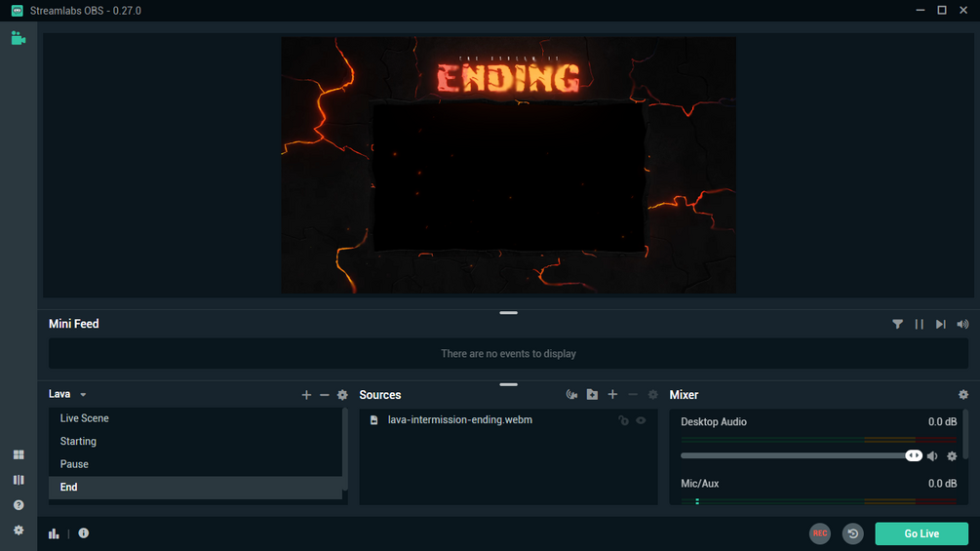Image resolution: width=980 pixels, height=551 pixels.
Task: Open Mixer advanced audio settings gear
Action: 963,395
